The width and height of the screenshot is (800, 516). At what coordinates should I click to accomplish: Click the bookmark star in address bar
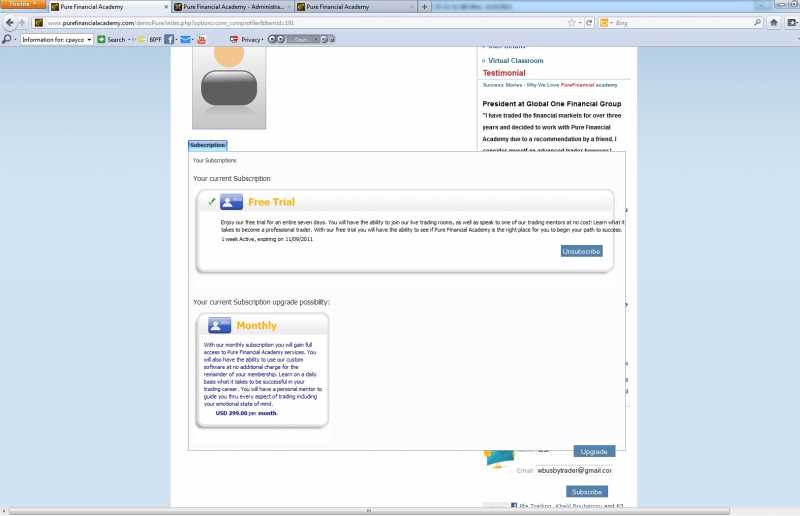pos(571,22)
